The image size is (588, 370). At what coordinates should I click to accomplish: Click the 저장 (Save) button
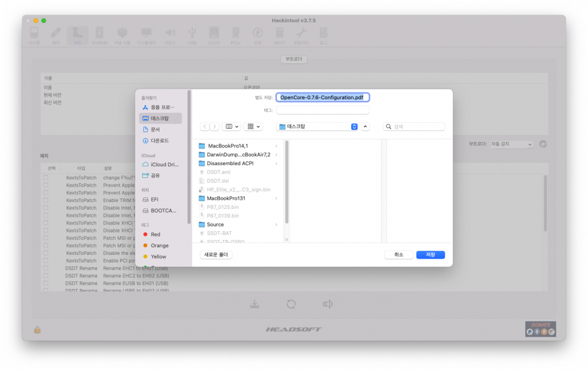coord(430,255)
